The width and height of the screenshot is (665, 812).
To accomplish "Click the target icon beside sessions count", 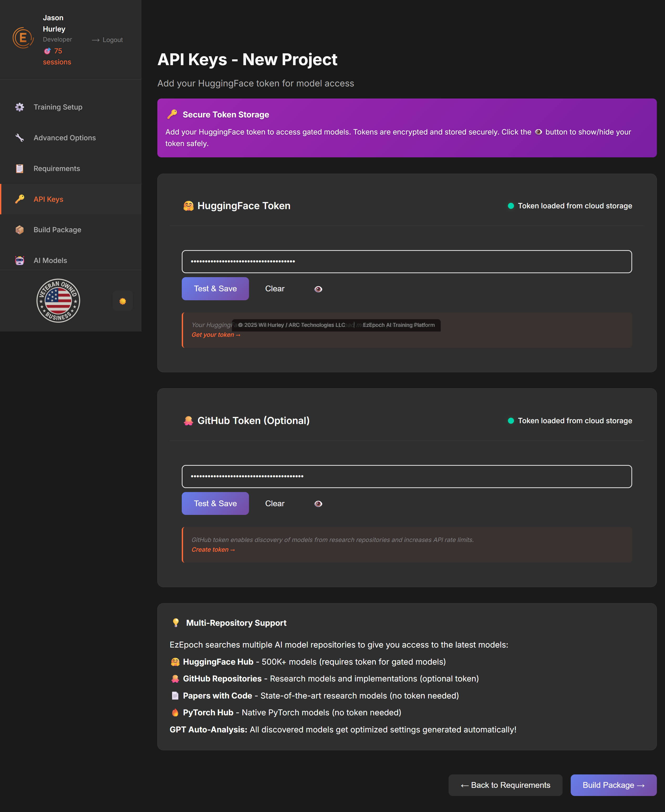I will click(47, 51).
